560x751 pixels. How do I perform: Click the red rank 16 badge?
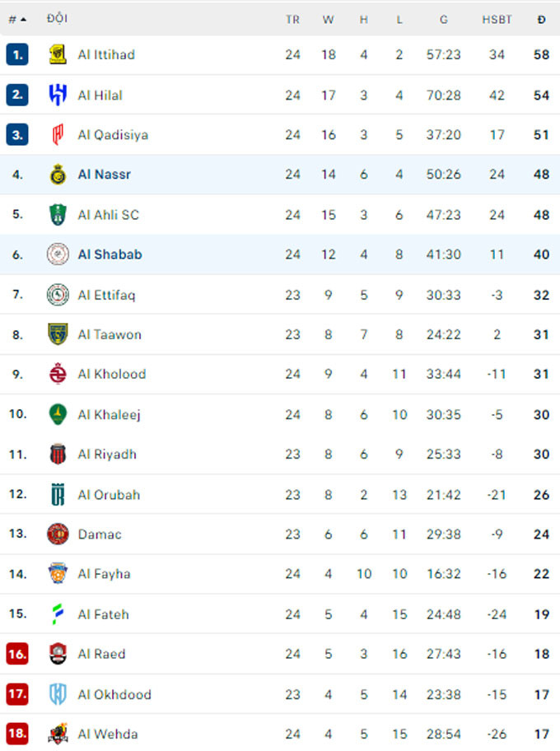pyautogui.click(x=17, y=654)
